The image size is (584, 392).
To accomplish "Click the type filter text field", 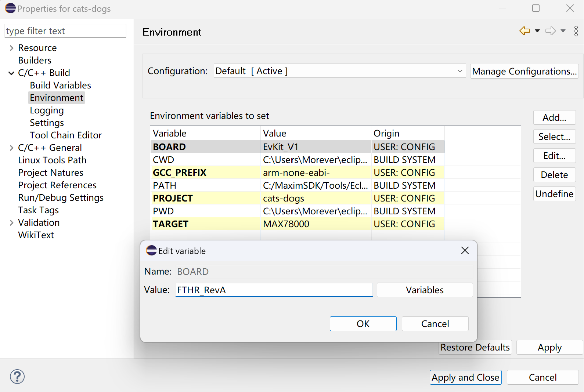I will point(65,31).
